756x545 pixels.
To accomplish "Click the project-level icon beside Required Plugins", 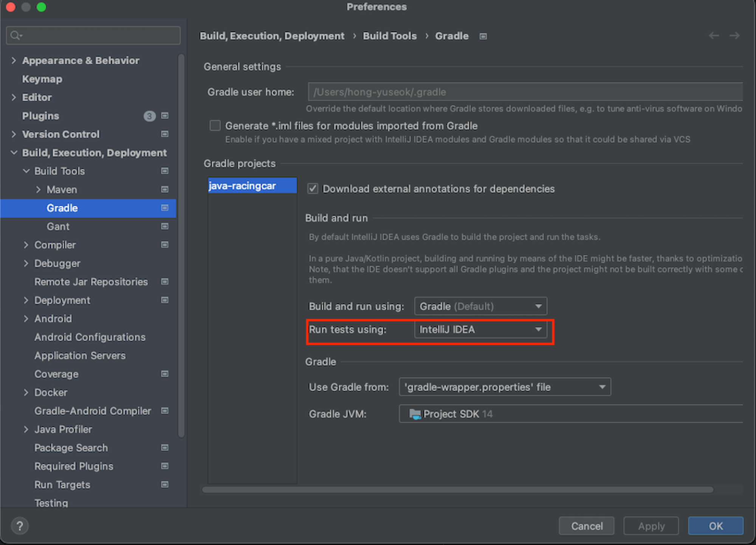I will (x=165, y=466).
